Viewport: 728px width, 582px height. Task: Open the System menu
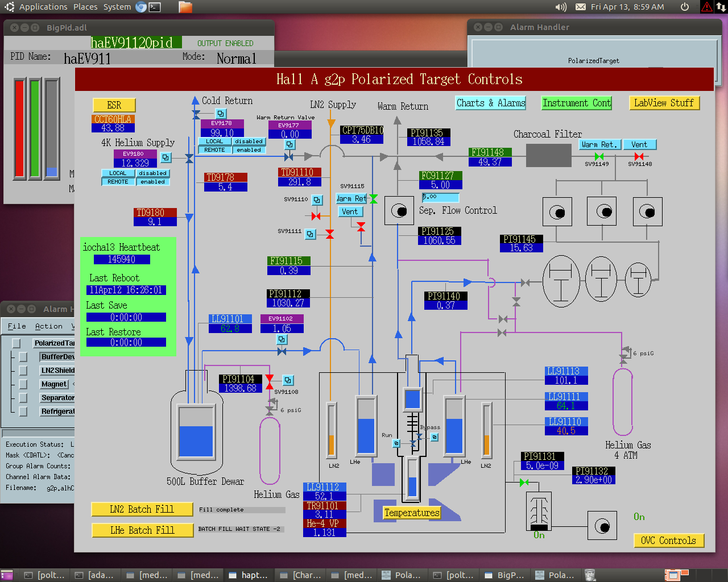click(117, 7)
